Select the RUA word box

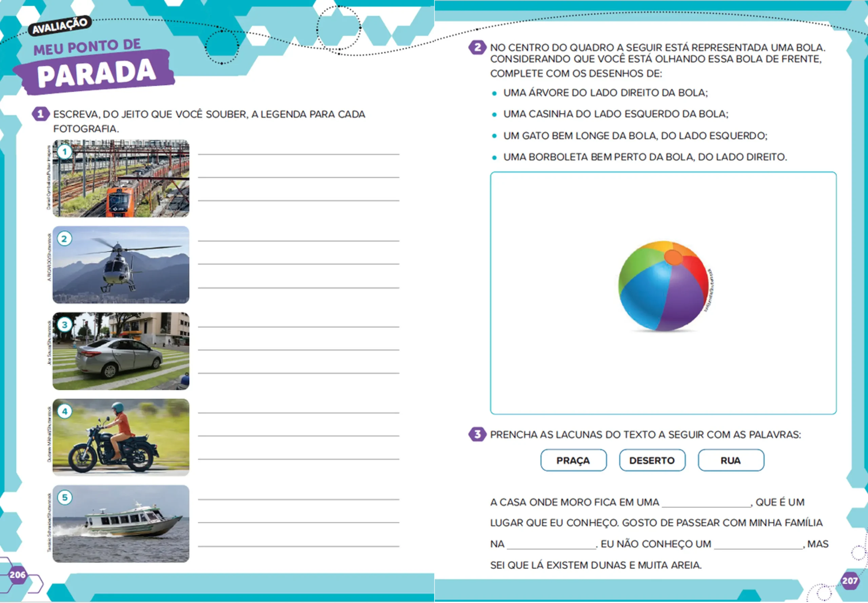(731, 460)
